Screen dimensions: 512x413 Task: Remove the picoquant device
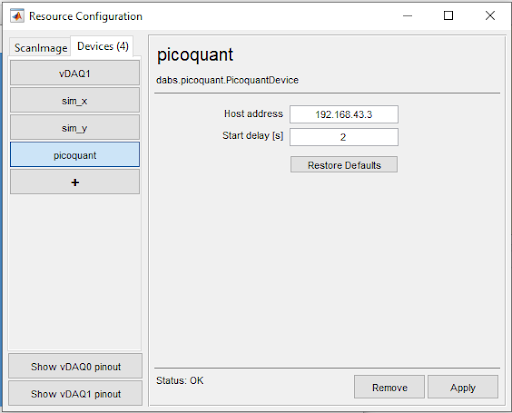(x=389, y=387)
